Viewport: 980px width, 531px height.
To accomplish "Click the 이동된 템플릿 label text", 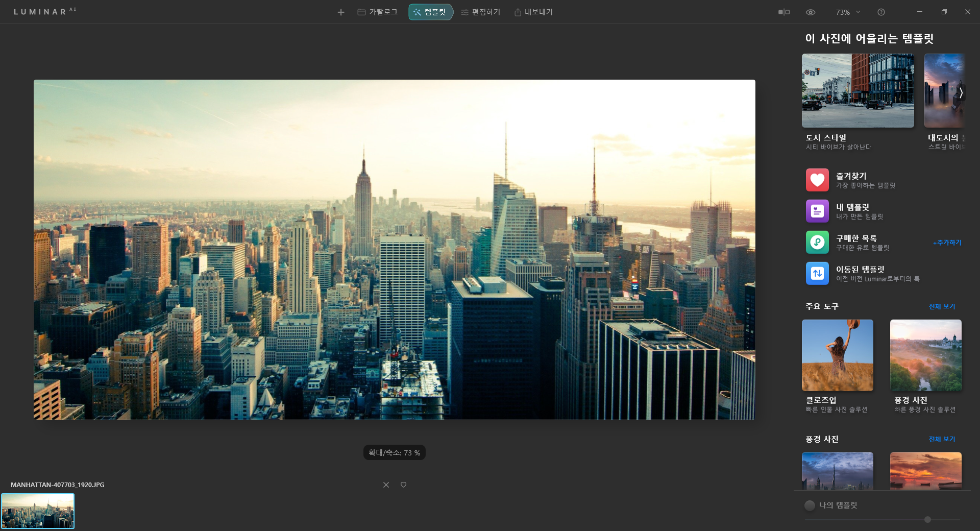I will pos(860,269).
